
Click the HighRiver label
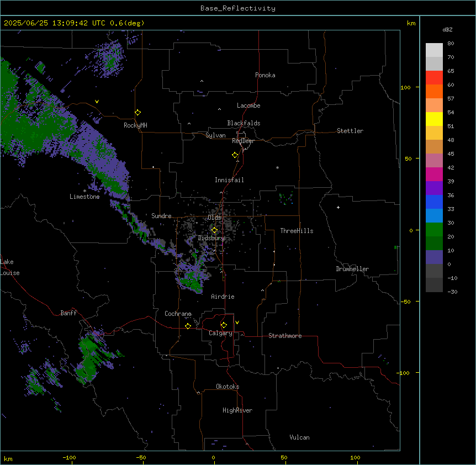pos(237,410)
